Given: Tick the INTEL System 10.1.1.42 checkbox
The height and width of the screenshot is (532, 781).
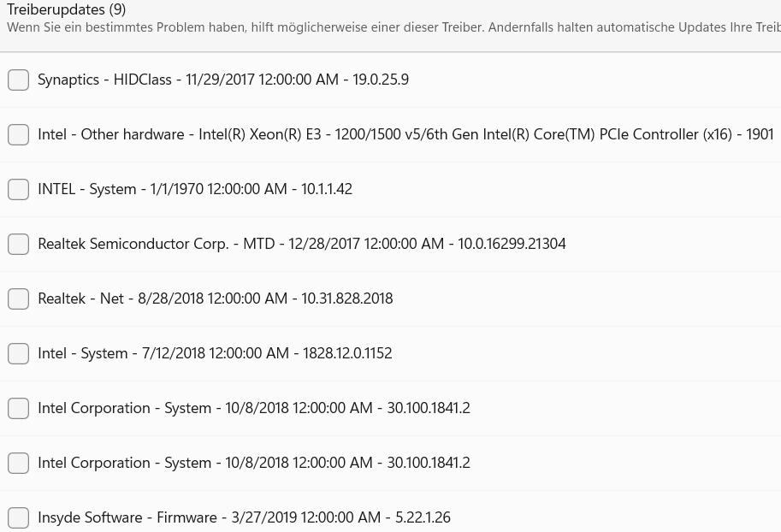Looking at the screenshot, I should (x=18, y=189).
